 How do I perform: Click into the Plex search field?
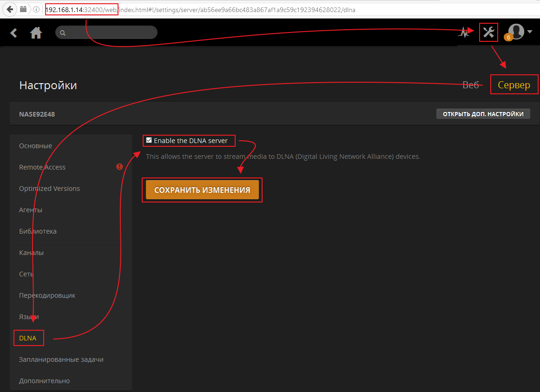tap(106, 33)
